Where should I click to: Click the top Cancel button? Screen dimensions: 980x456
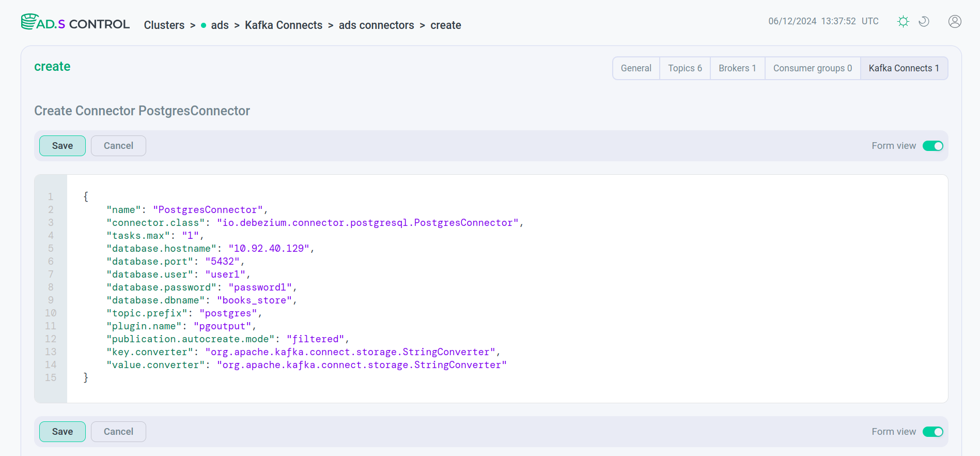click(x=118, y=146)
